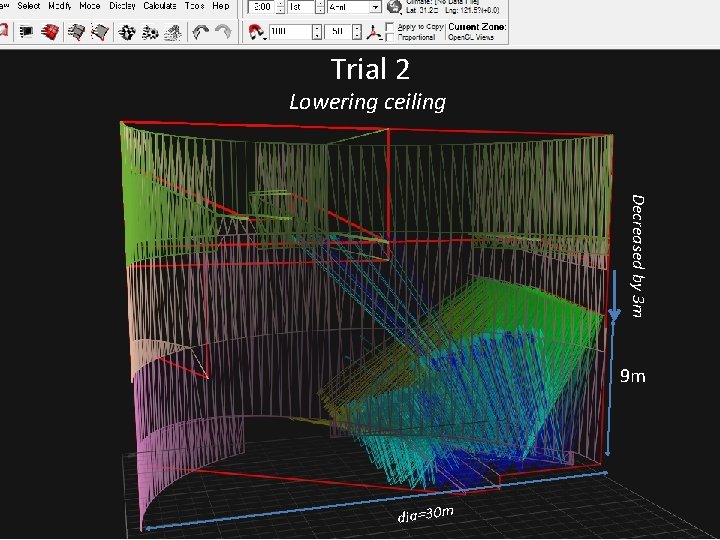Image resolution: width=720 pixels, height=540 pixels.
Task: Click the red grid panel icon
Action: click(x=50, y=32)
